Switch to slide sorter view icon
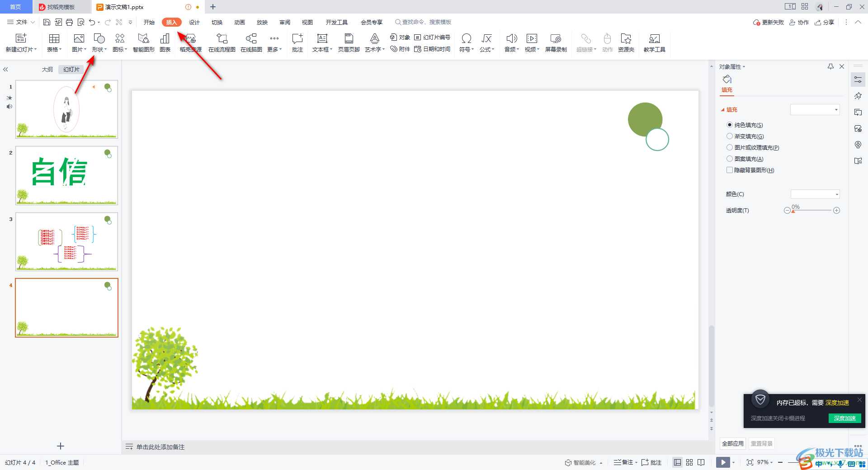Image resolution: width=868 pixels, height=470 pixels. click(689, 462)
